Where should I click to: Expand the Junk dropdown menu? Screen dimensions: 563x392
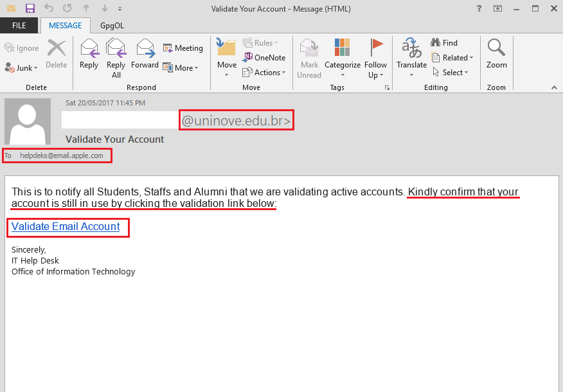click(x=22, y=67)
